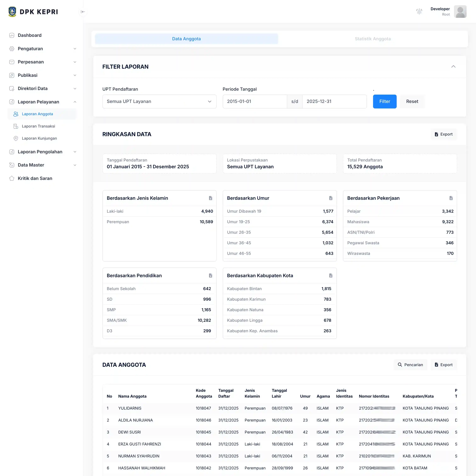Select the Data Anggota tab
This screenshot has height=476, width=476.
(x=186, y=39)
